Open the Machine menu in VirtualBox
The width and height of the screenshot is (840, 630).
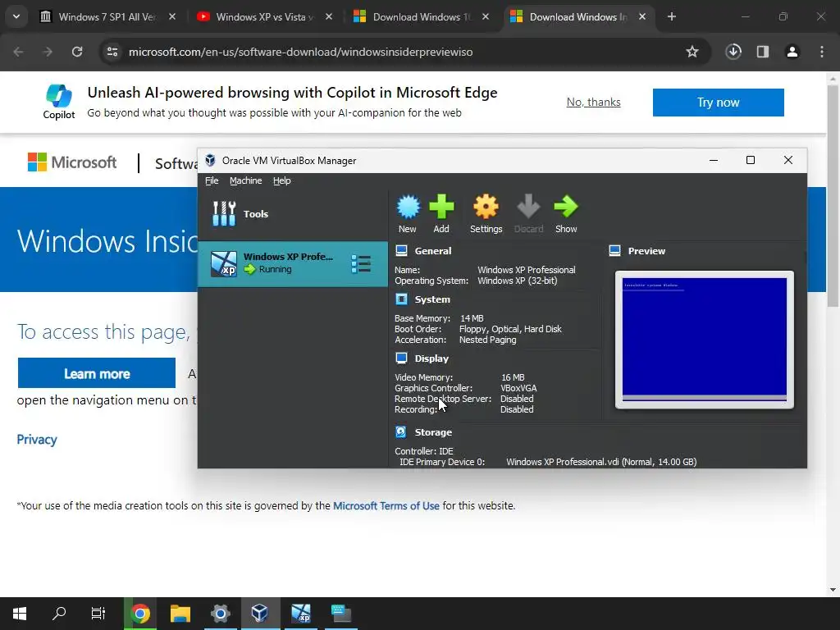(246, 180)
